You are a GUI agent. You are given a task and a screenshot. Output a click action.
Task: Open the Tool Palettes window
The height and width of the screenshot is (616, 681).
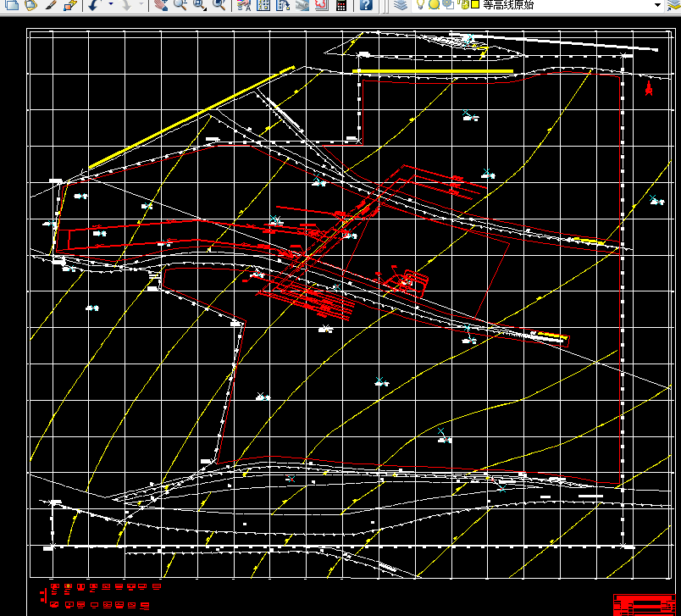(x=283, y=5)
